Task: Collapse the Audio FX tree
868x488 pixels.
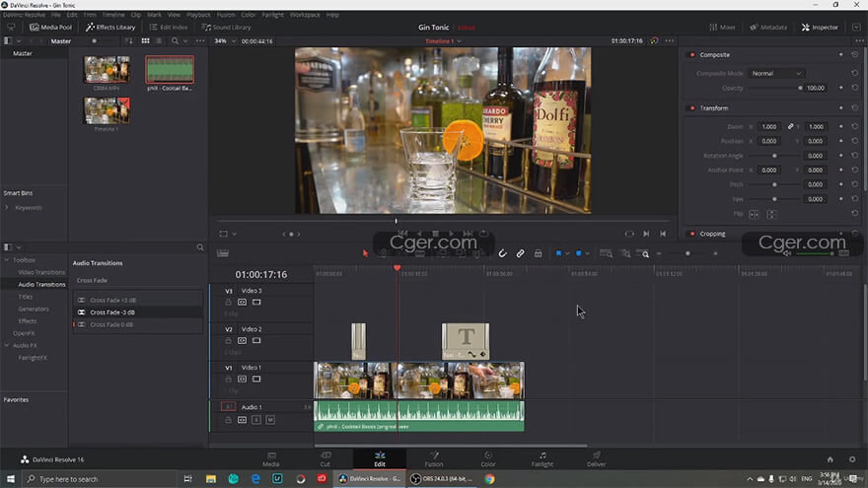Action: [7, 345]
